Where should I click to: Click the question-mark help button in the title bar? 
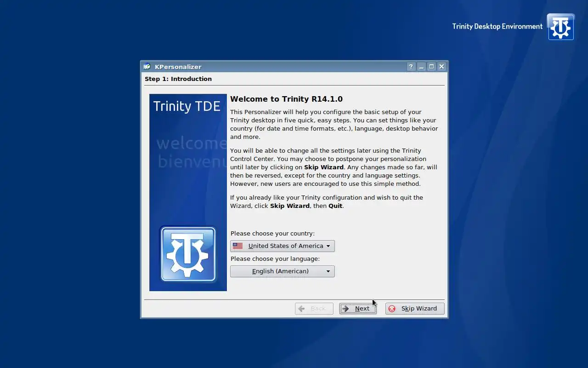[411, 67]
